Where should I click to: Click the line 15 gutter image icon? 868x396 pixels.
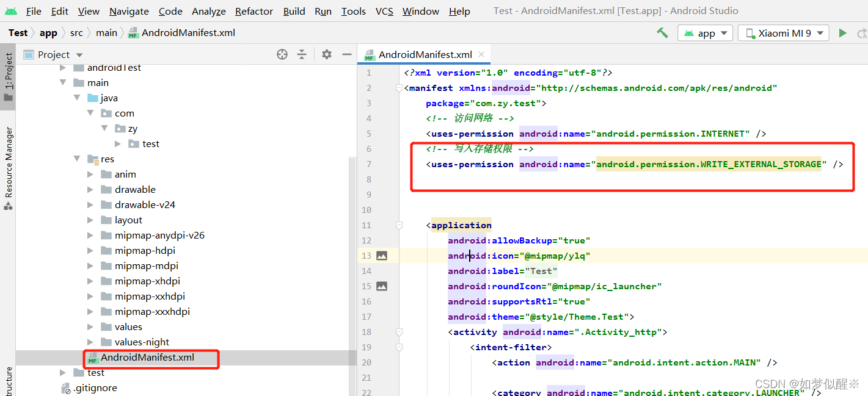tap(382, 286)
